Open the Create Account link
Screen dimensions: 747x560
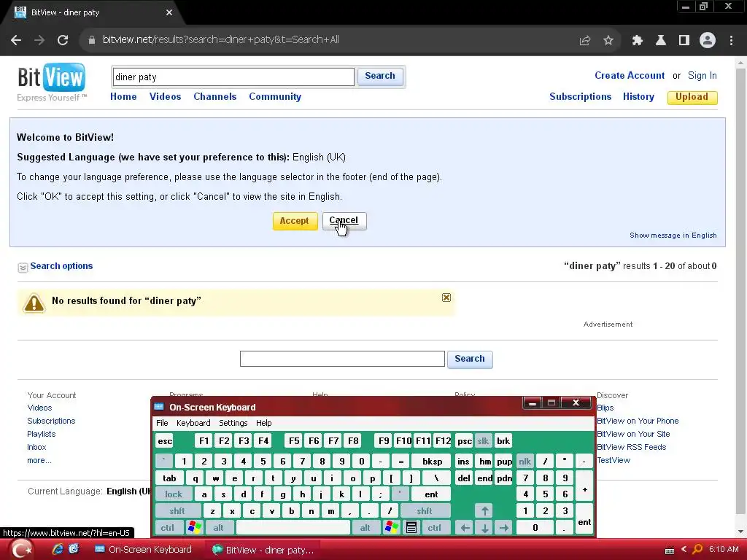click(630, 76)
